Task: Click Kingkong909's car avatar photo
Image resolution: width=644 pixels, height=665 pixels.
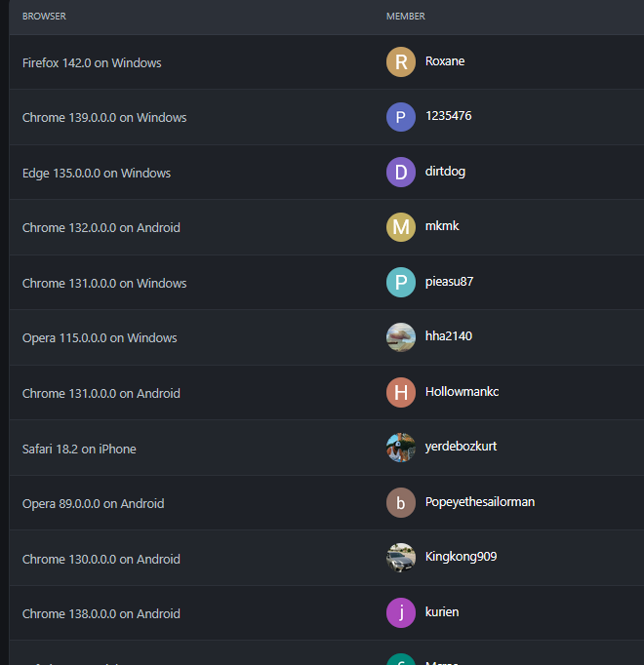Action: (x=401, y=558)
